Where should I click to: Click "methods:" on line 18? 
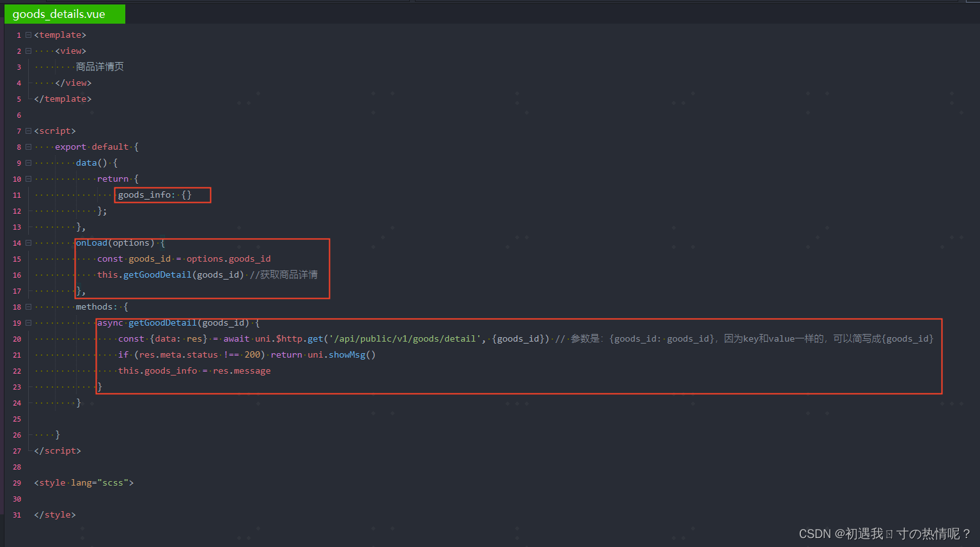tap(97, 307)
